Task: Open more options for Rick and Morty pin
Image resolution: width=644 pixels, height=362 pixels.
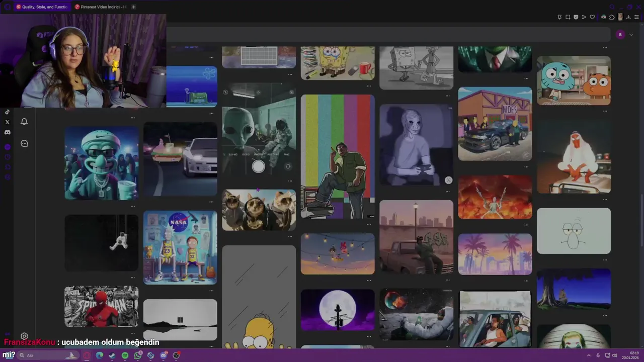Action: coord(212,290)
